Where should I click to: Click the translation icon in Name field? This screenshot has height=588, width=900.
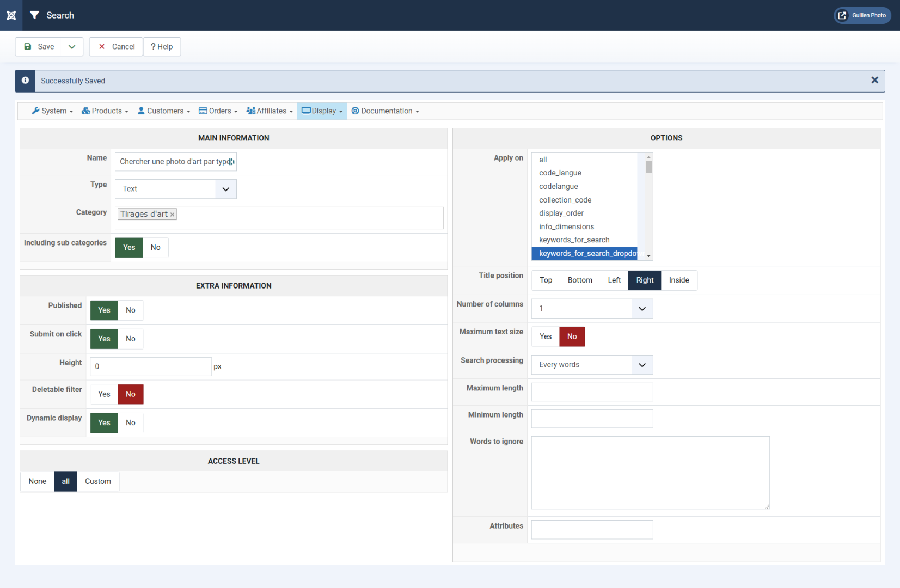pyautogui.click(x=231, y=162)
